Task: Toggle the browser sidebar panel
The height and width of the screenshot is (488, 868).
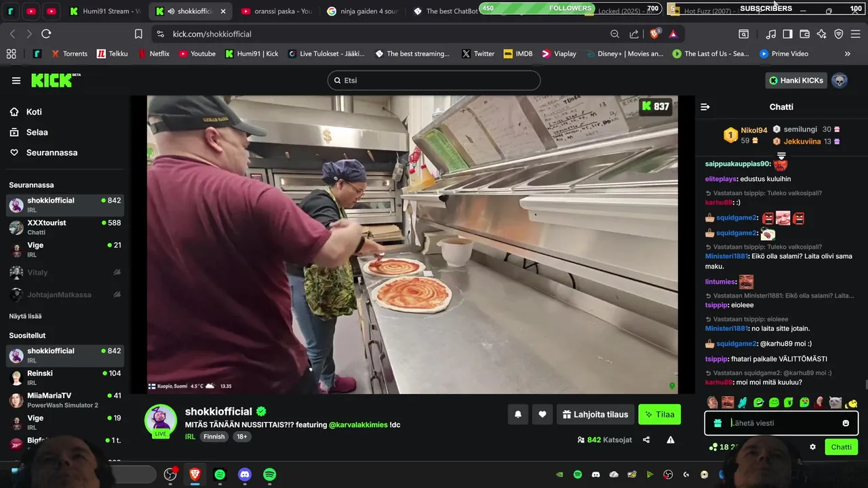Action: coord(787,34)
